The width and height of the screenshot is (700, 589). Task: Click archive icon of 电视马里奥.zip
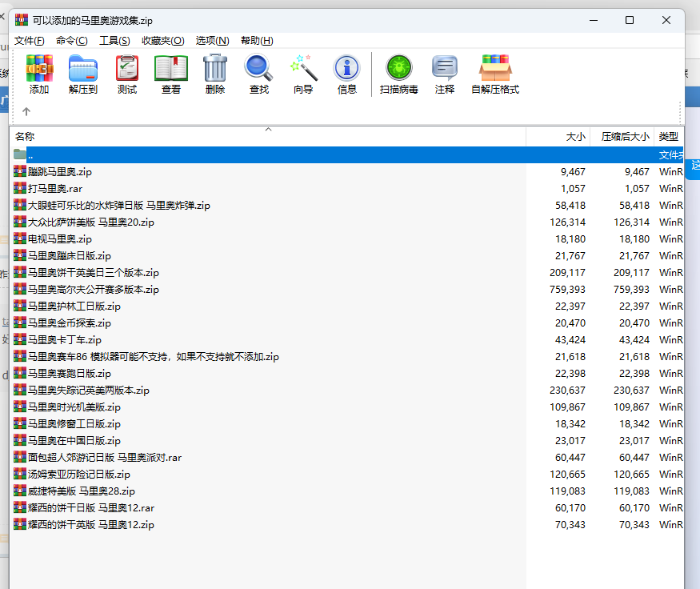(20, 238)
